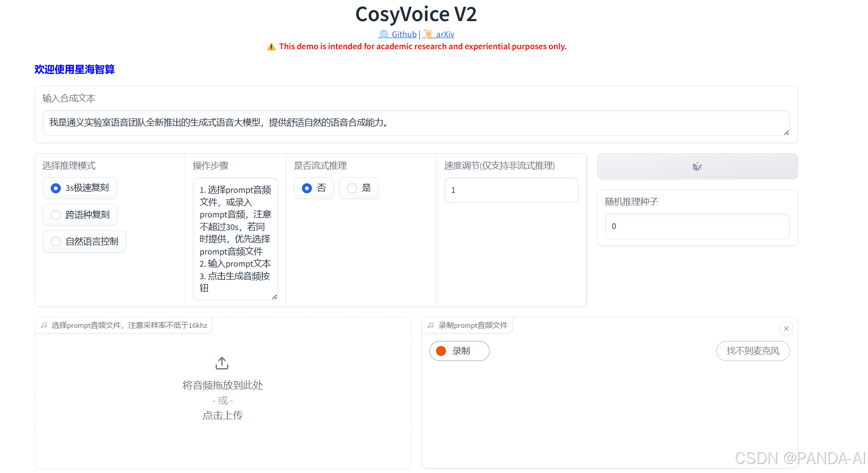Click the warning triangle in the demo notice
Viewport: 868px width, 473px height.
click(x=271, y=46)
